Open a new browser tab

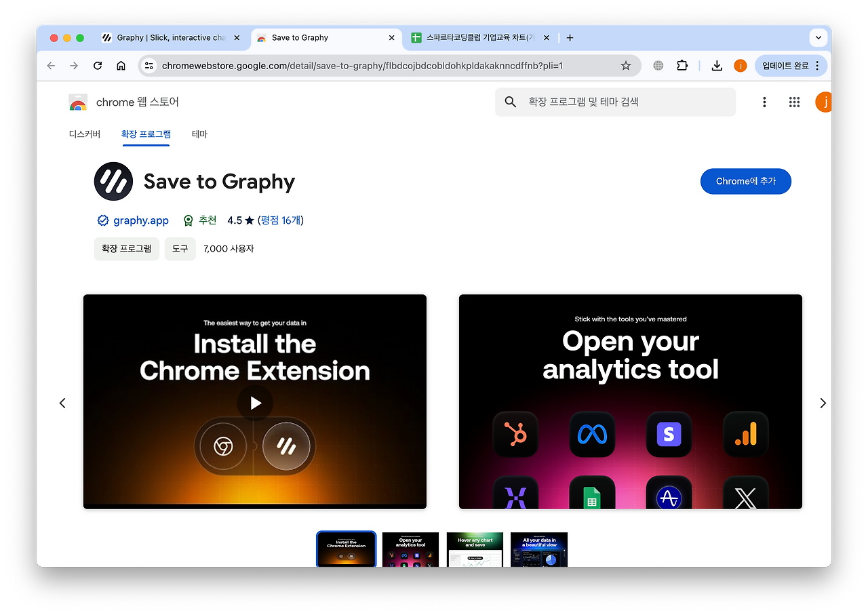[x=570, y=38]
